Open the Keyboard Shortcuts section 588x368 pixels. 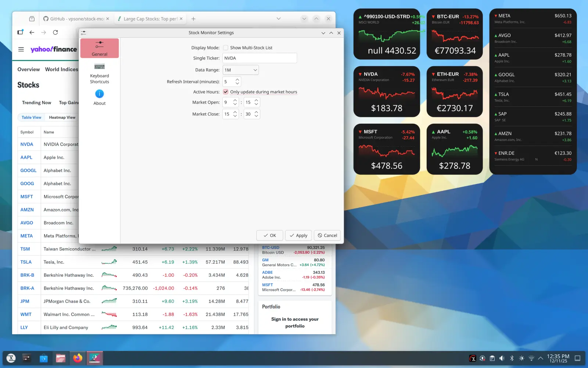point(99,73)
